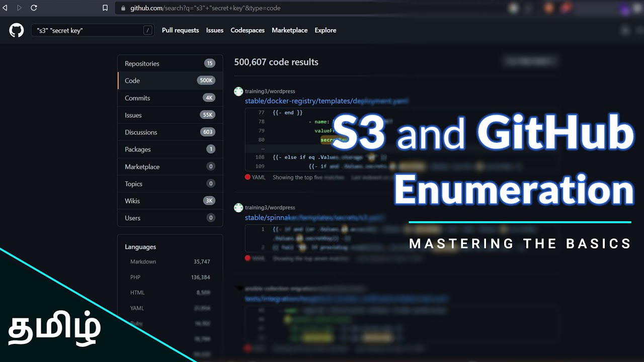Viewport: 644px width, 362px height.
Task: Select Marketplace filter in sidebar
Action: click(x=170, y=166)
